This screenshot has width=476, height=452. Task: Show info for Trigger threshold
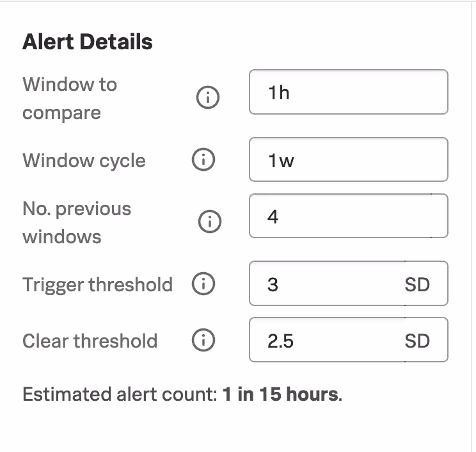pos(203,284)
